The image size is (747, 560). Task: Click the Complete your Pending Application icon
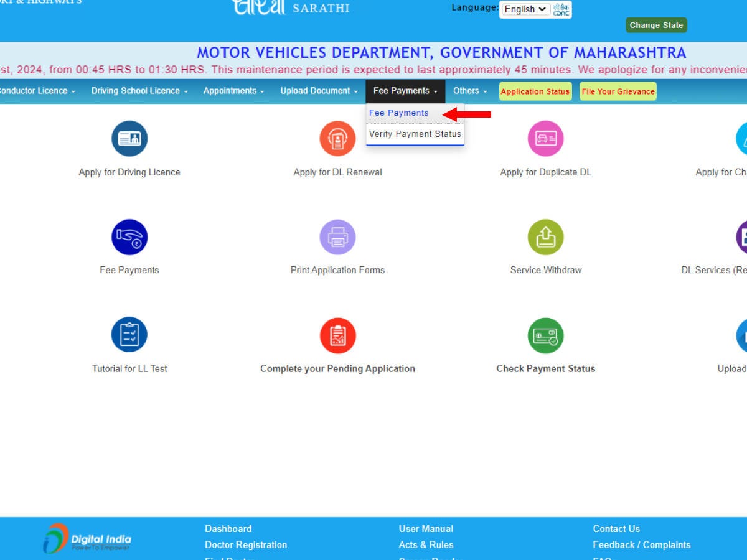[337, 335]
